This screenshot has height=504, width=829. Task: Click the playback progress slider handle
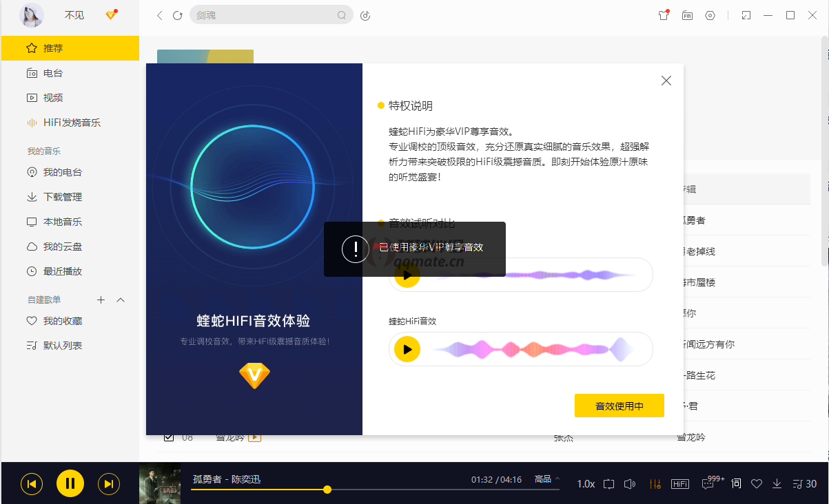click(x=327, y=490)
